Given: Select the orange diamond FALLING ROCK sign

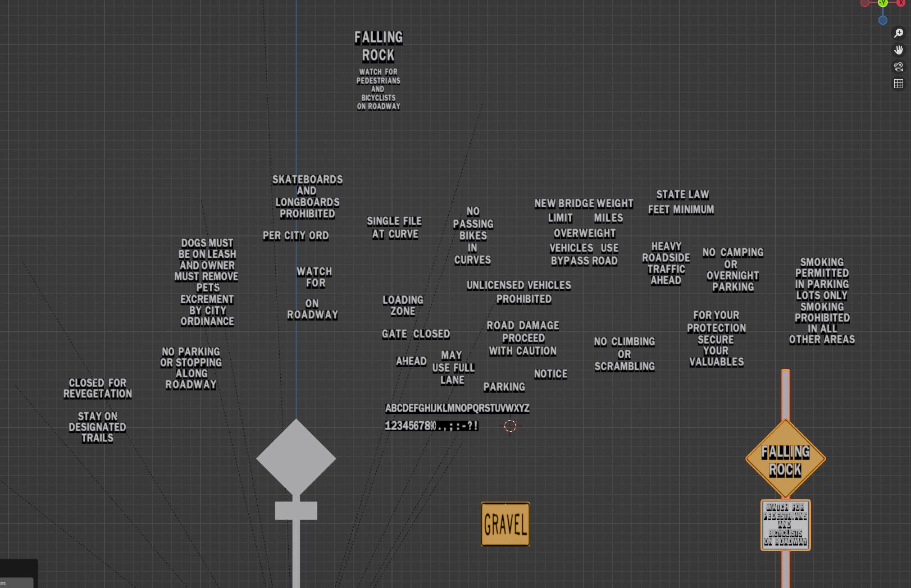Looking at the screenshot, I should coord(785,459).
